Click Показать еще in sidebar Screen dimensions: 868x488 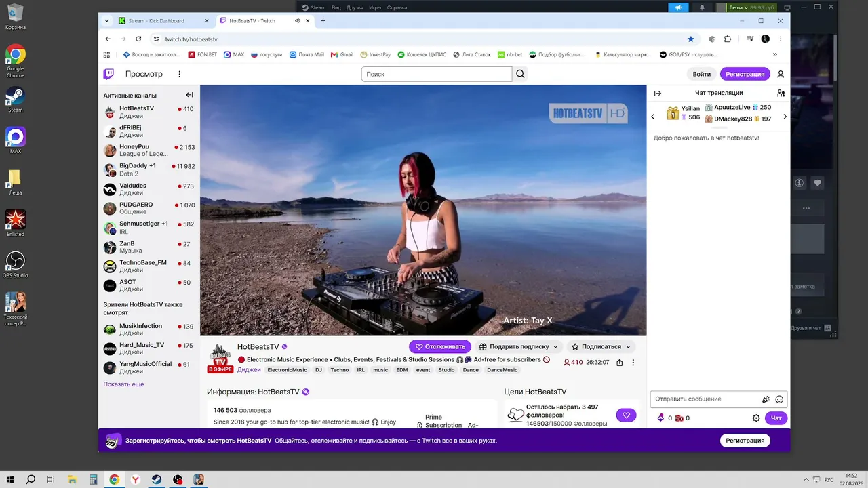[x=123, y=384]
